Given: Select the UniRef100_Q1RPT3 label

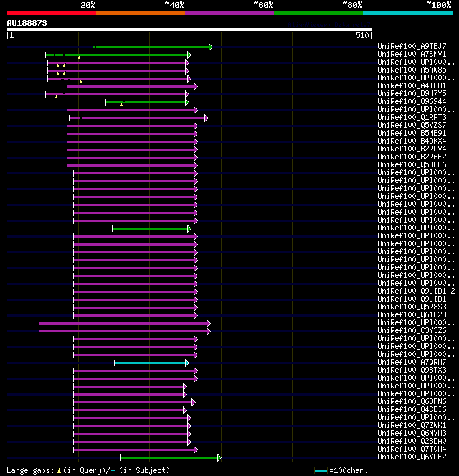Looking at the screenshot, I should coord(412,117).
